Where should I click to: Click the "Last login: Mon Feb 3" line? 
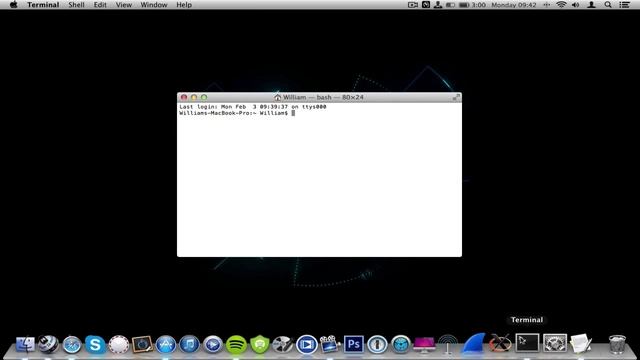coord(253,107)
